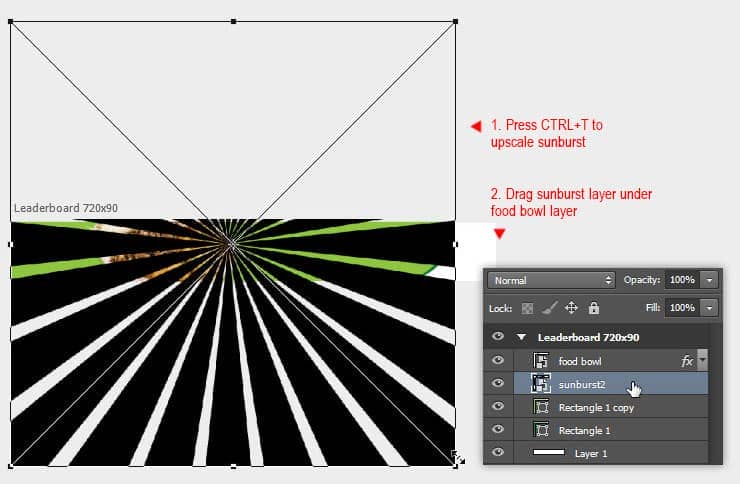Click the lock transparent pixels icon
The image size is (740, 484).
[527, 309]
